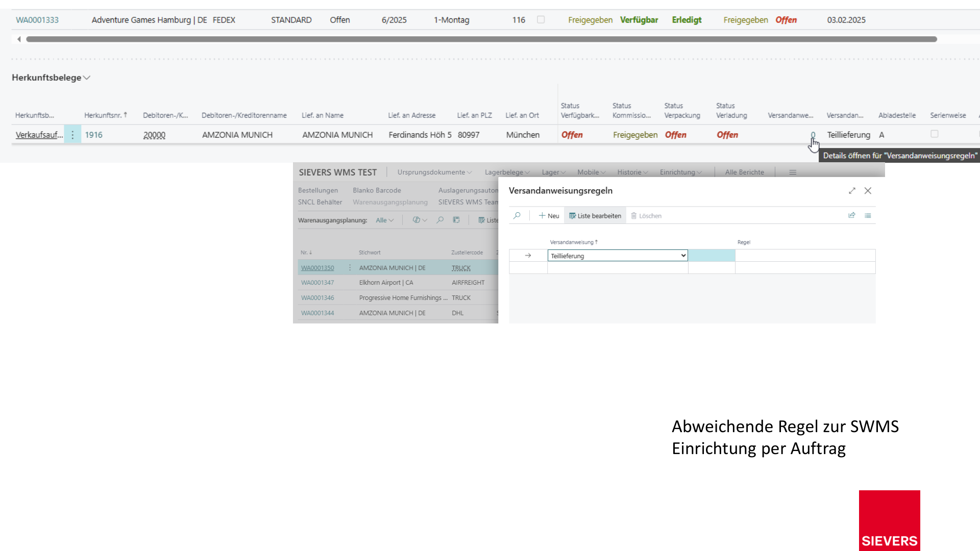Click Blanko Barcode link

(377, 190)
